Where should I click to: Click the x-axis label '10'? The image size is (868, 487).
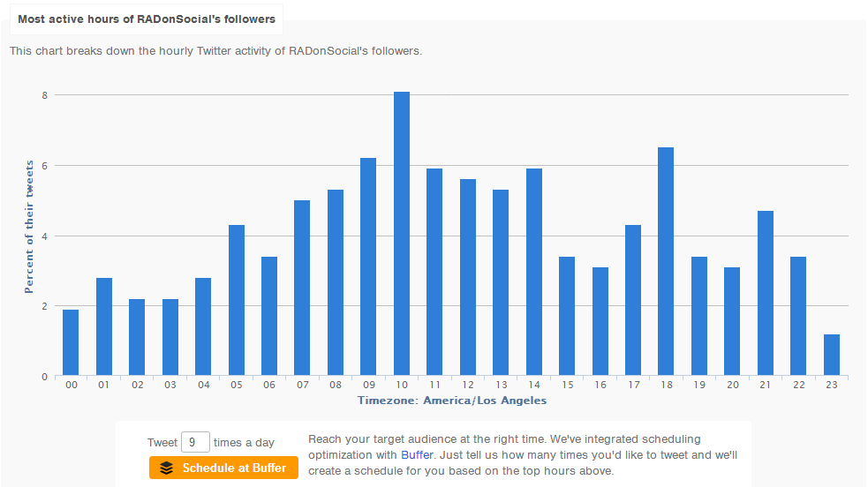(402, 385)
